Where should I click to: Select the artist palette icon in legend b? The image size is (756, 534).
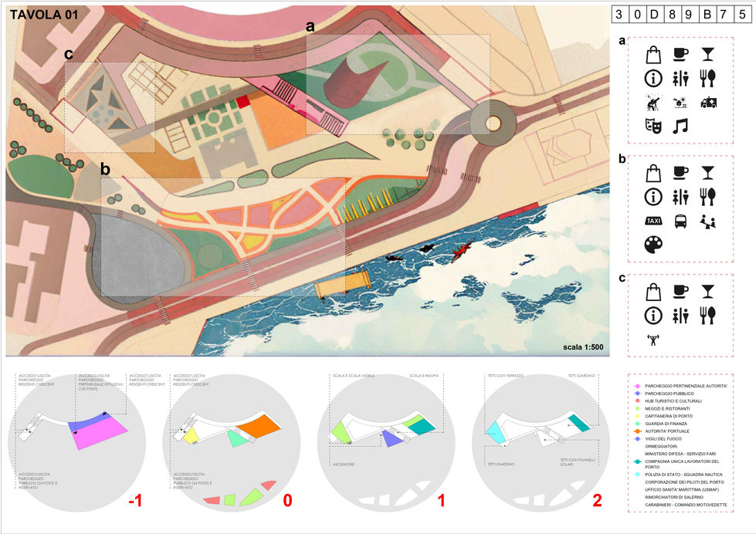tap(654, 242)
